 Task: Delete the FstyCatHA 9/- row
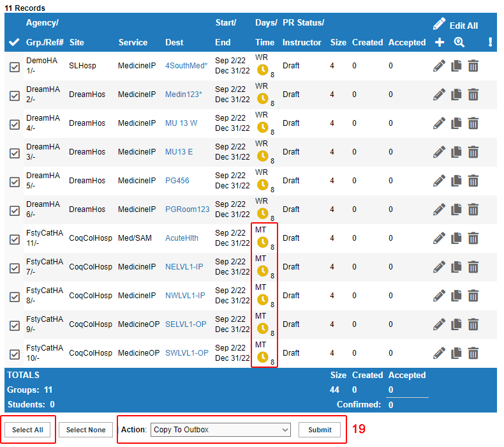point(473,324)
